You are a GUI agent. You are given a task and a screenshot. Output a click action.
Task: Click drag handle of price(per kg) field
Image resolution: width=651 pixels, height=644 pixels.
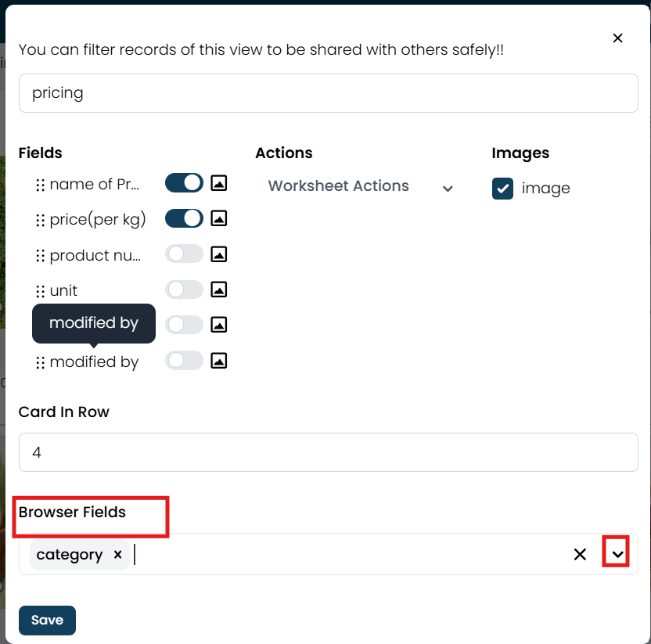tap(40, 220)
